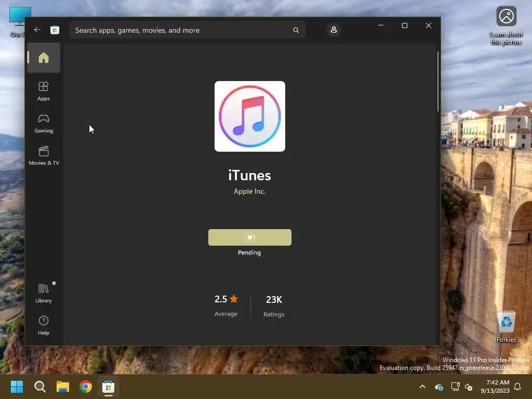Open the Windows Start menu
Viewport: 532px width, 399px height.
[17, 387]
